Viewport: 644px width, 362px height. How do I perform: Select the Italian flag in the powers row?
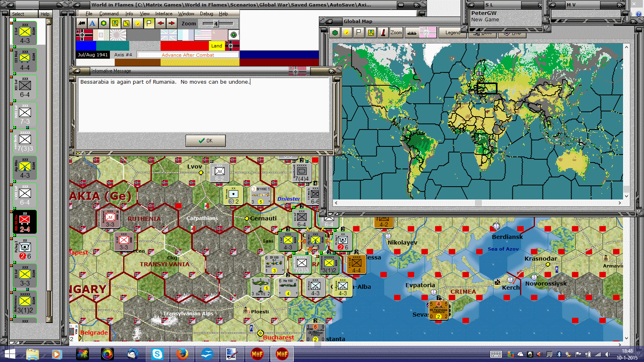tap(101, 35)
